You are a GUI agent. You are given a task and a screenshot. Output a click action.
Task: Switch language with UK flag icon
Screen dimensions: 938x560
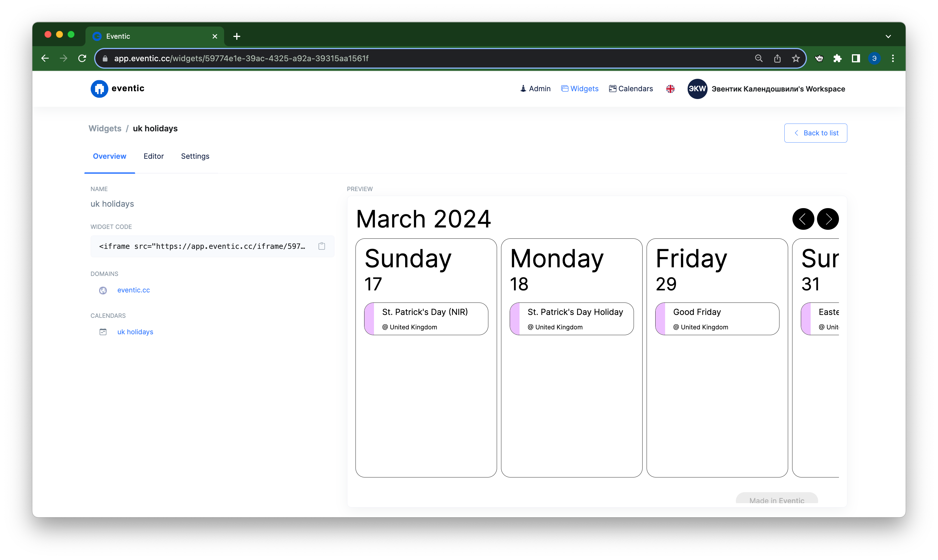coord(670,89)
